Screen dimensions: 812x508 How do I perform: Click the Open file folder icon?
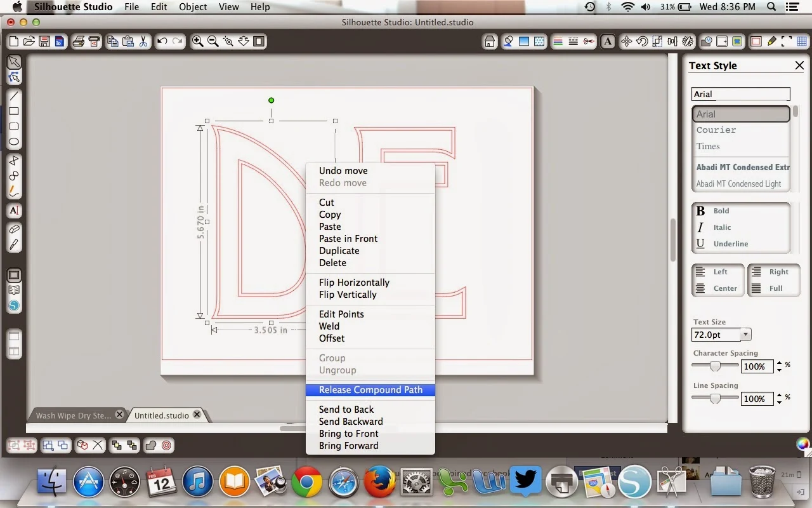29,42
